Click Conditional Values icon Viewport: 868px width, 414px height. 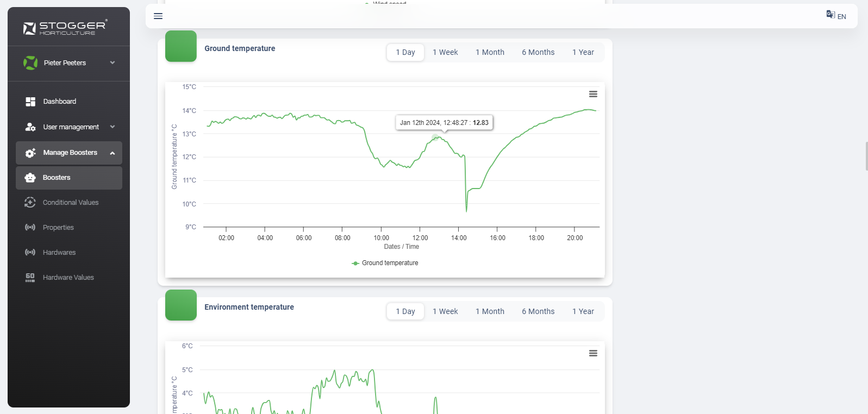pyautogui.click(x=30, y=202)
